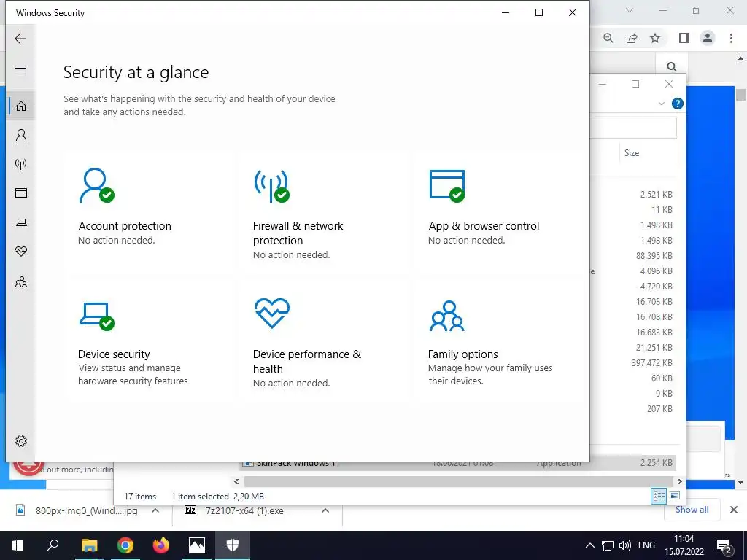The height and width of the screenshot is (560, 747).
Task: Select the 2.521 KB file size entry
Action: point(657,194)
